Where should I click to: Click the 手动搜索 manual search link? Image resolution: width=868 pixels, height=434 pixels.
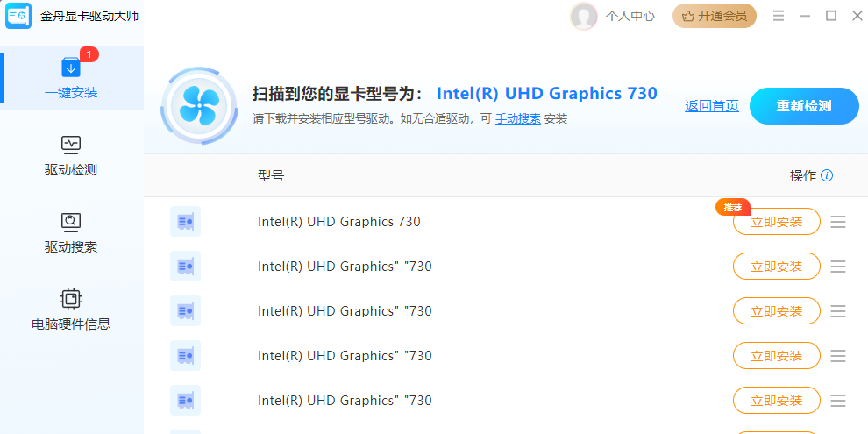(517, 119)
